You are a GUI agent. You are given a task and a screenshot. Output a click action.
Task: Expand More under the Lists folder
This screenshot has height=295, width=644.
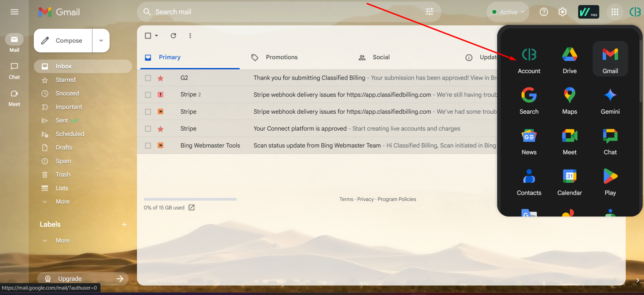tap(63, 202)
